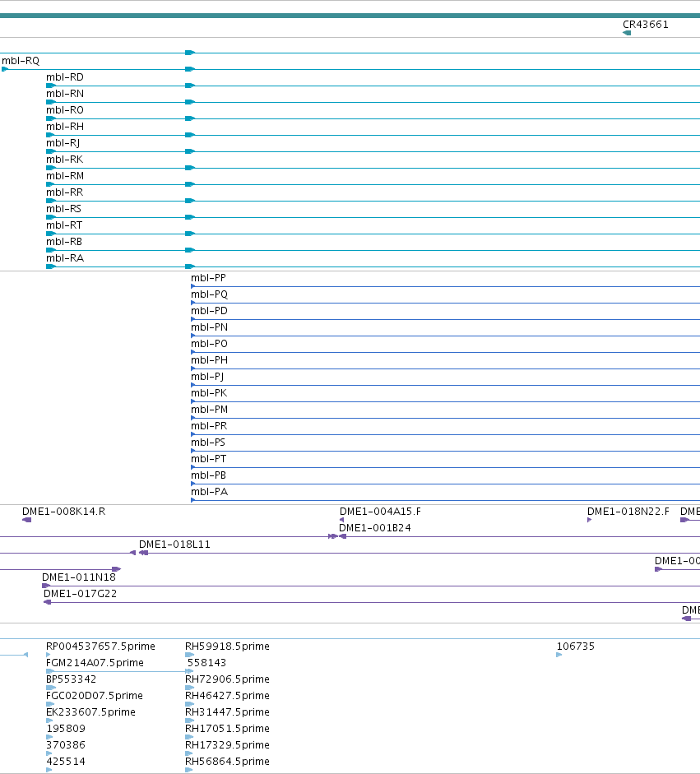Open the DME1-008K14.R clone feature
This screenshot has height=774, width=700.
tap(63, 512)
